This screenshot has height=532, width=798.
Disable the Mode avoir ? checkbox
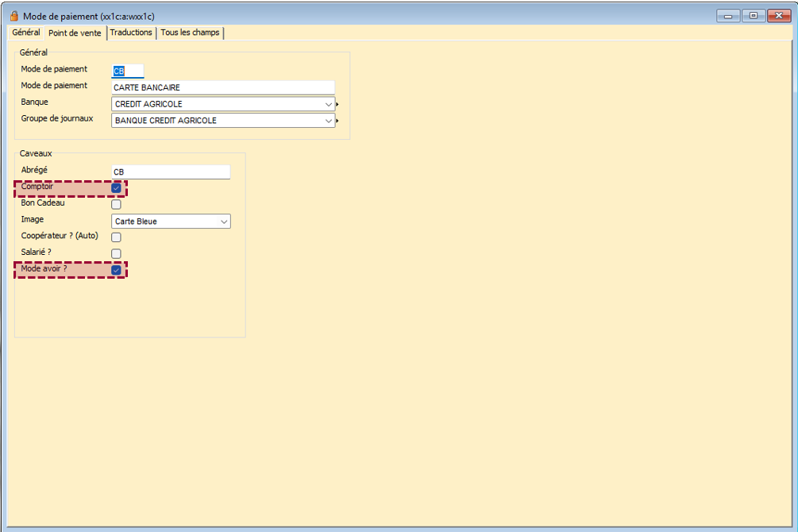click(x=116, y=271)
